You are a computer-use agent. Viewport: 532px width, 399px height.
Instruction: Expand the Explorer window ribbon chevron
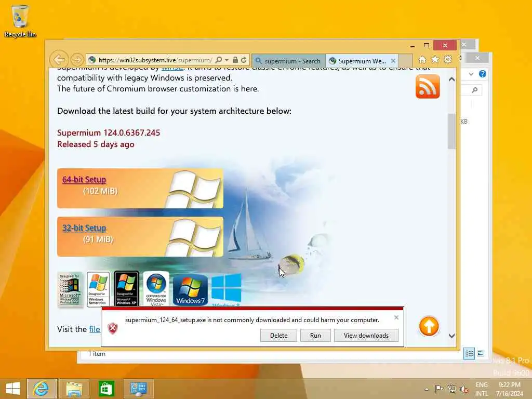pyautogui.click(x=471, y=74)
